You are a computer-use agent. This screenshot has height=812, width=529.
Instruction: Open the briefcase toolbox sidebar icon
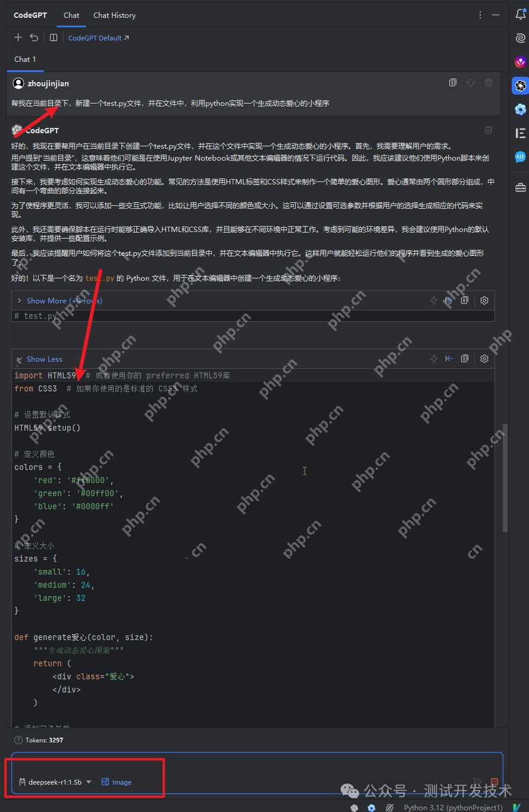click(x=521, y=188)
